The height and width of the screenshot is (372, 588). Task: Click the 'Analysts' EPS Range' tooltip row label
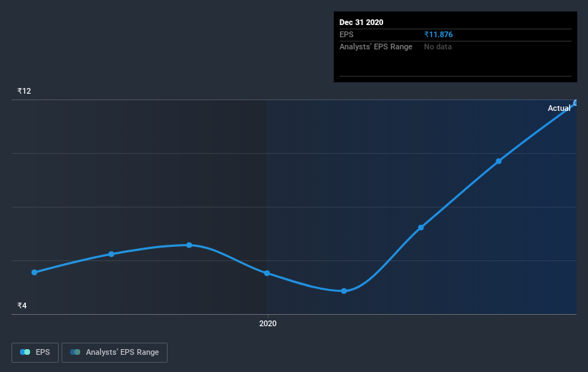(x=376, y=46)
